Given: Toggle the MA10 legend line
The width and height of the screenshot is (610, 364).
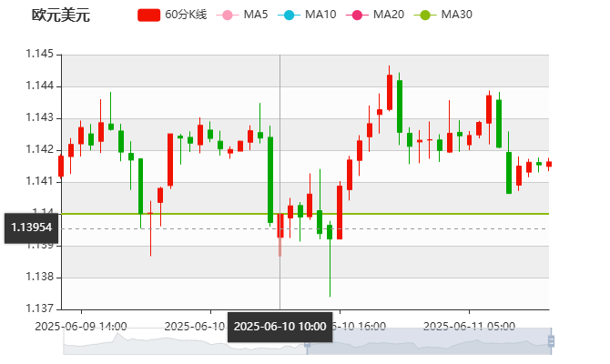Looking at the screenshot, I should tap(307, 15).
